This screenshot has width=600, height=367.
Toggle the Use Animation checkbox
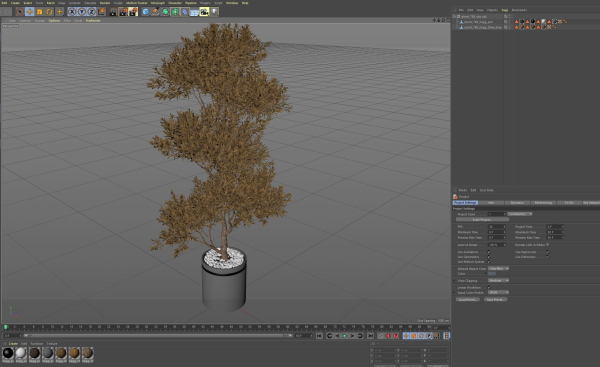click(489, 252)
